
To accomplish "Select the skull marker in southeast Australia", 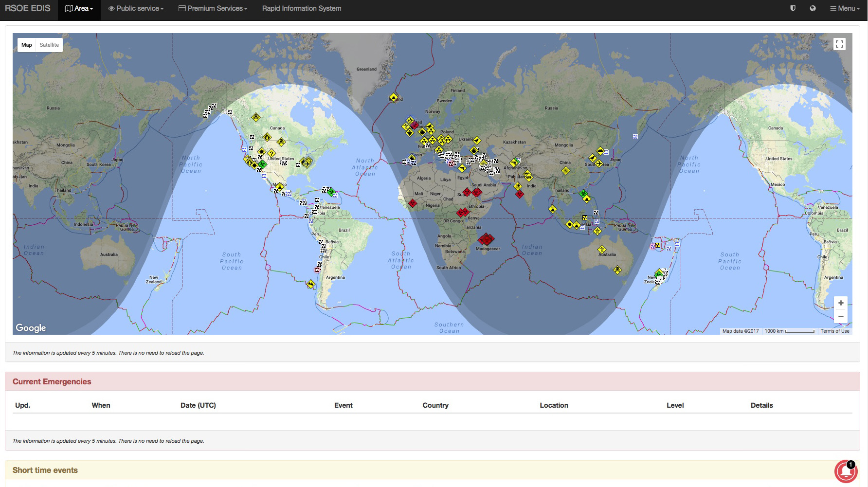I will click(x=617, y=270).
